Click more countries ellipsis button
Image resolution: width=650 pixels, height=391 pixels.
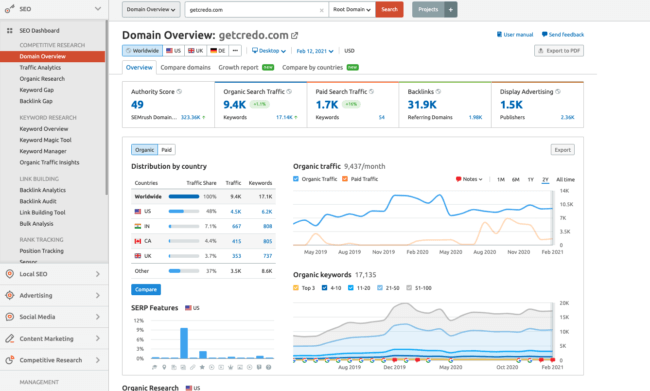pyautogui.click(x=235, y=51)
